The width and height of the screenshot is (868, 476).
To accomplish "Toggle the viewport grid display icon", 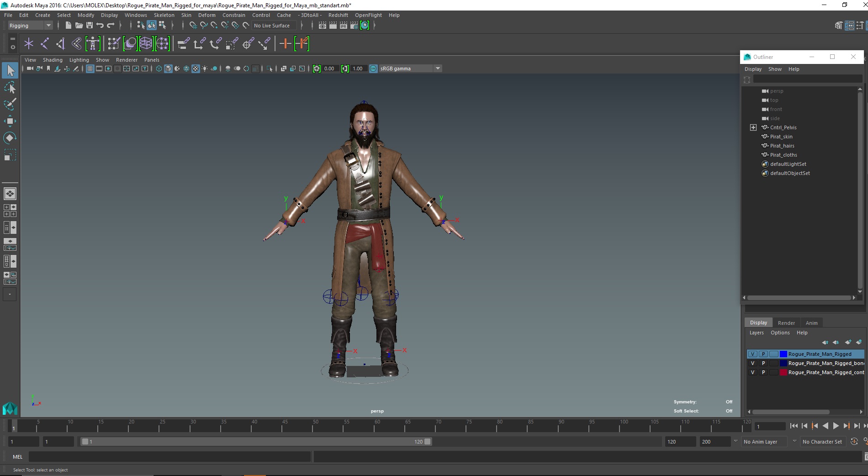I will (90, 69).
